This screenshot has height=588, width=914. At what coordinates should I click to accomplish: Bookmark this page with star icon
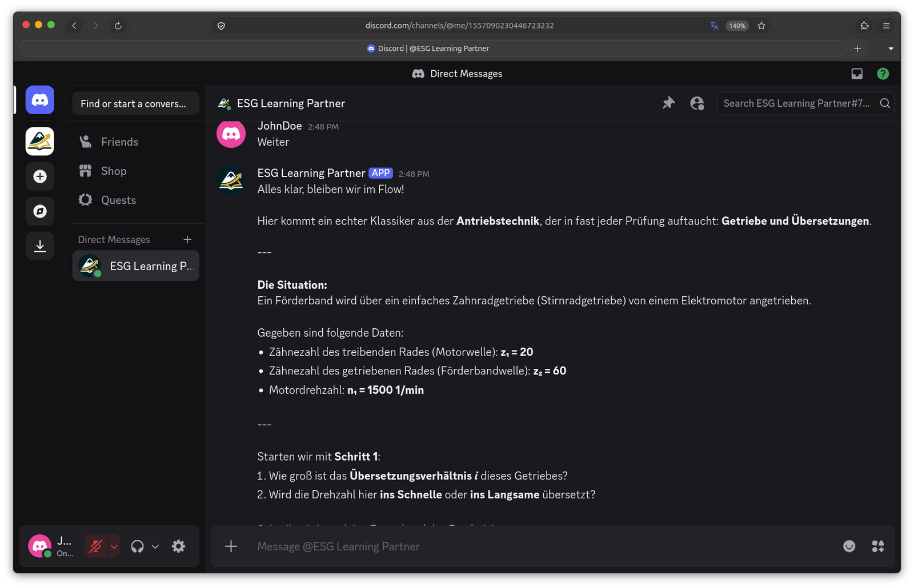point(761,26)
